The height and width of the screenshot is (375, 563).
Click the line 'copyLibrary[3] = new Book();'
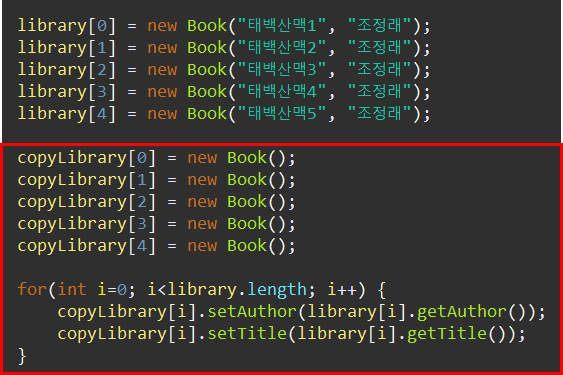coord(157,224)
